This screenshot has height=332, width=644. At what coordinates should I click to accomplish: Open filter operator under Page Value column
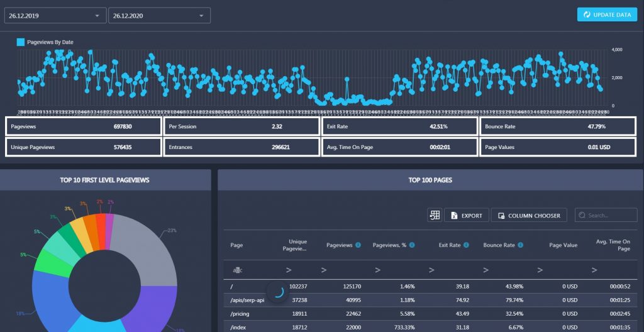[540, 270]
